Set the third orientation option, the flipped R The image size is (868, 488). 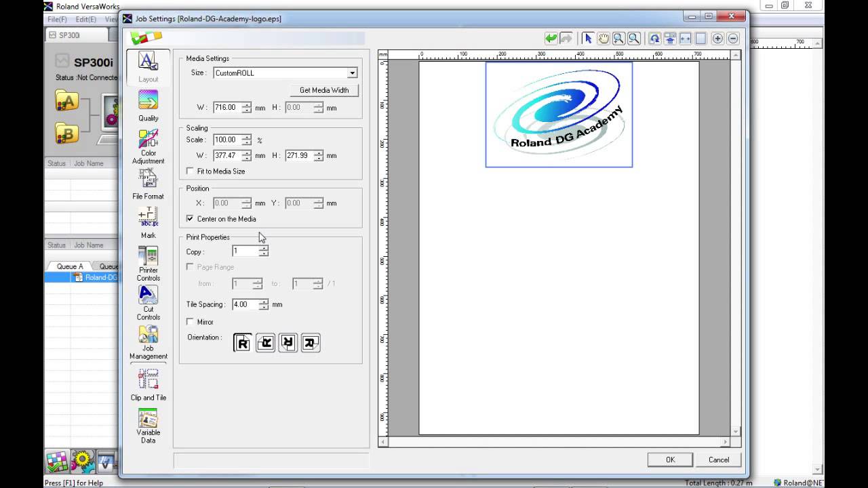coord(288,343)
